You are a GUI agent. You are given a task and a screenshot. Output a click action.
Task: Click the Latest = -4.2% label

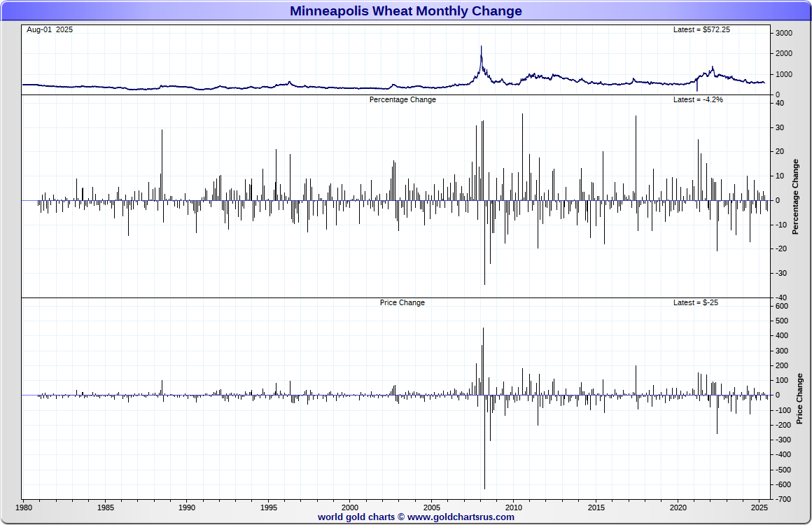(698, 99)
